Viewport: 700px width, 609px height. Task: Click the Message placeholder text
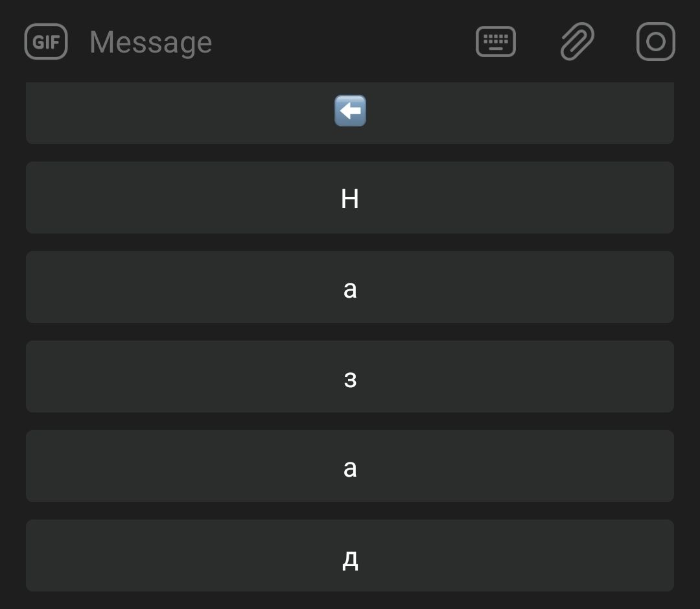pos(151,43)
